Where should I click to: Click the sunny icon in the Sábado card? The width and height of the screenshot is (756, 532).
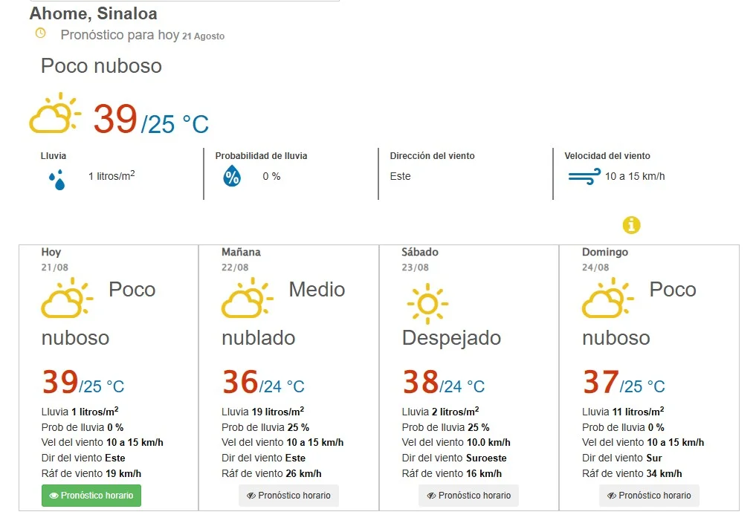[427, 304]
